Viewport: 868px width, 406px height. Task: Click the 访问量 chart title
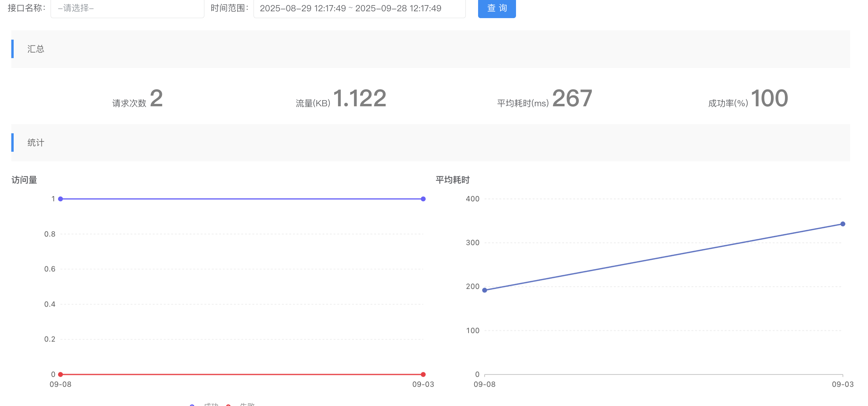tap(24, 180)
